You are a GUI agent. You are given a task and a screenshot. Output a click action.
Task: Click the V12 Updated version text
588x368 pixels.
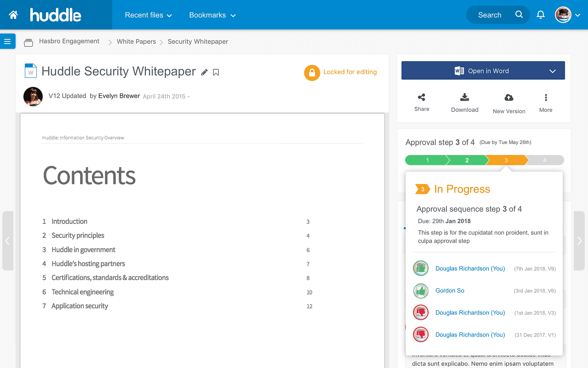click(x=67, y=96)
